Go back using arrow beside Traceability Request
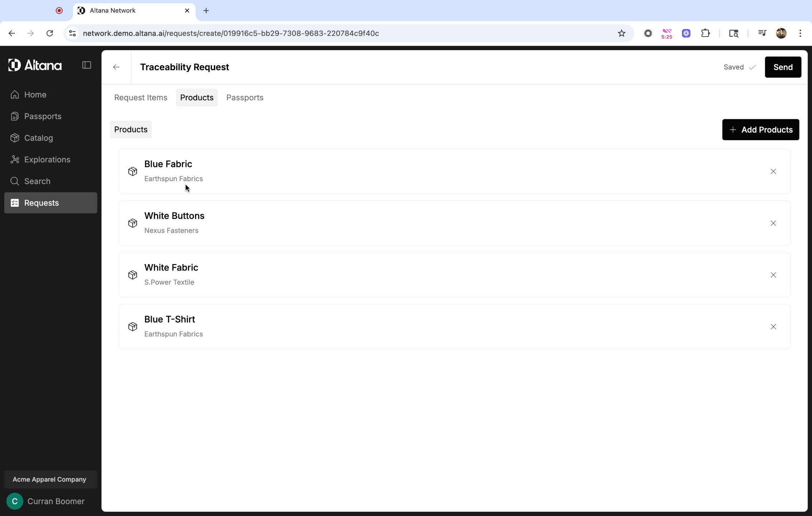The height and width of the screenshot is (516, 812). [116, 67]
